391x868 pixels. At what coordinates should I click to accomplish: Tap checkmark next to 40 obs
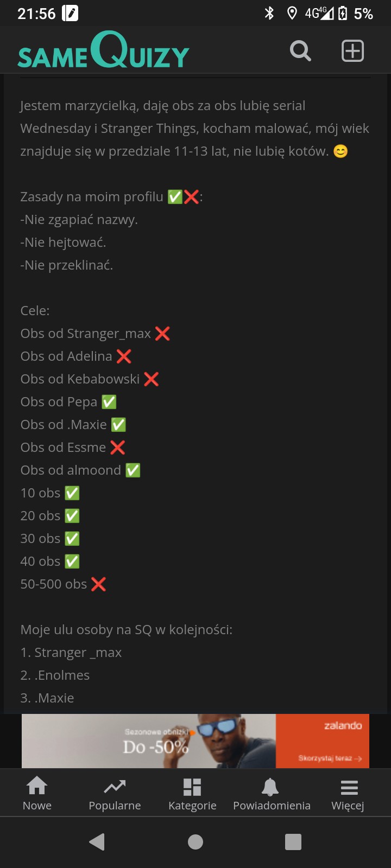tap(72, 561)
